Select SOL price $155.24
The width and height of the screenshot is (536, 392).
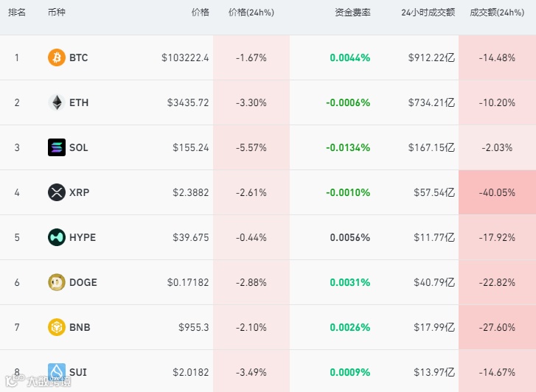[191, 147]
